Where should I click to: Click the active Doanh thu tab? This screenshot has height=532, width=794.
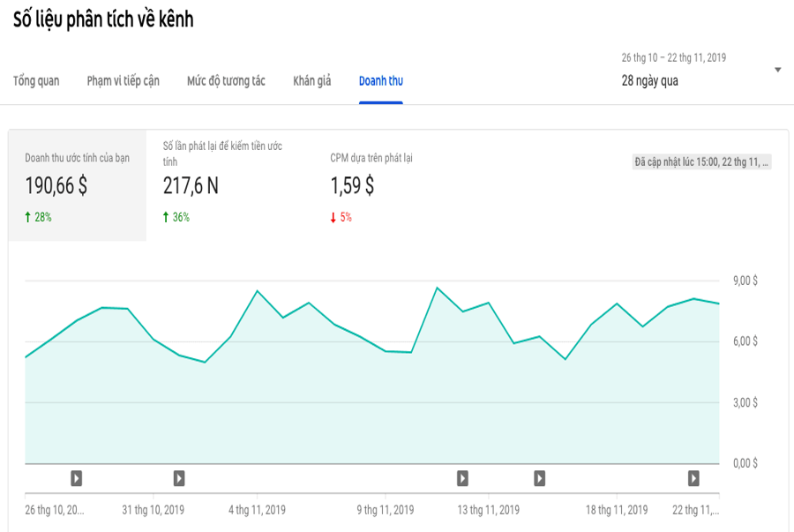[x=381, y=81]
